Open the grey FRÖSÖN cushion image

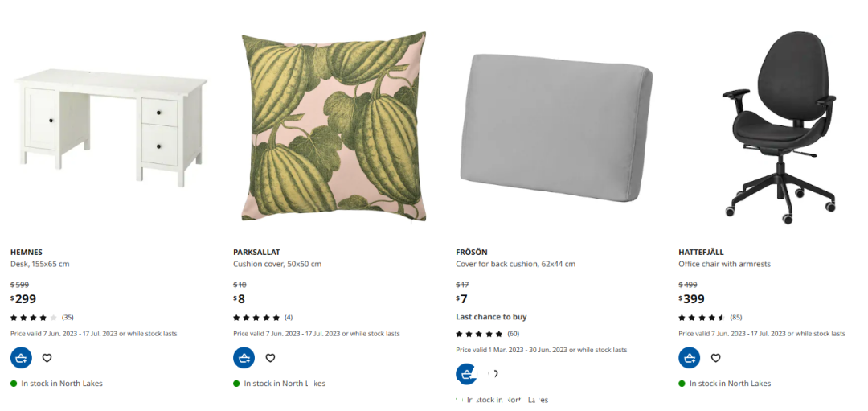click(556, 127)
